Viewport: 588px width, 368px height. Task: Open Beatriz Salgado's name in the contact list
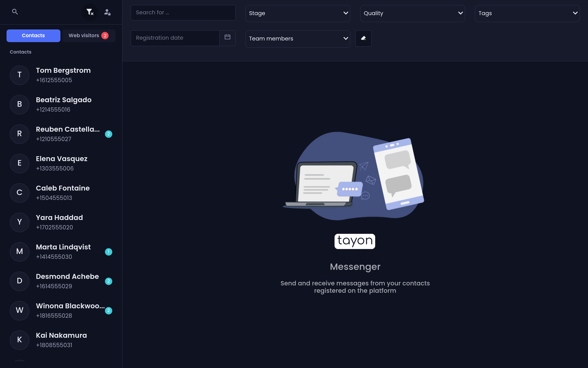[64, 100]
